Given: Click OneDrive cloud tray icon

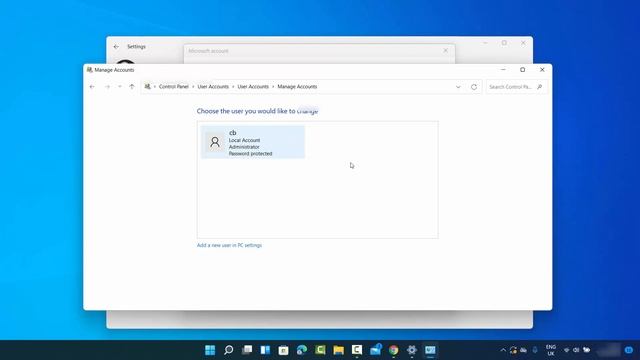Looking at the screenshot, I should (x=523, y=350).
